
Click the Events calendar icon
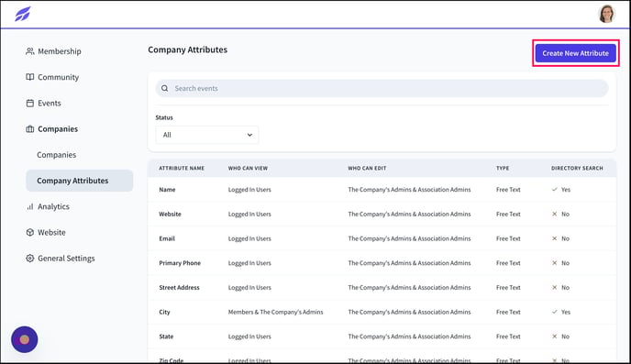click(29, 104)
